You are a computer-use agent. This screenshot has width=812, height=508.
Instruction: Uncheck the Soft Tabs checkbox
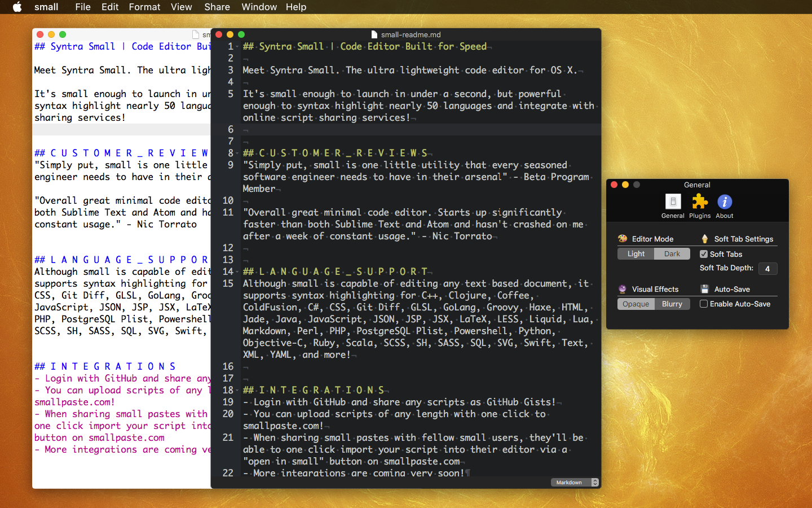coord(704,254)
